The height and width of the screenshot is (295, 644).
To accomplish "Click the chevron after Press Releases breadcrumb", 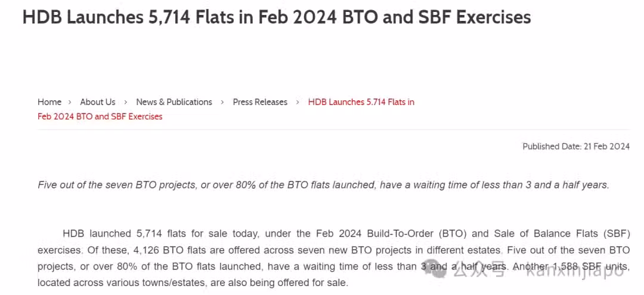I will point(298,102).
